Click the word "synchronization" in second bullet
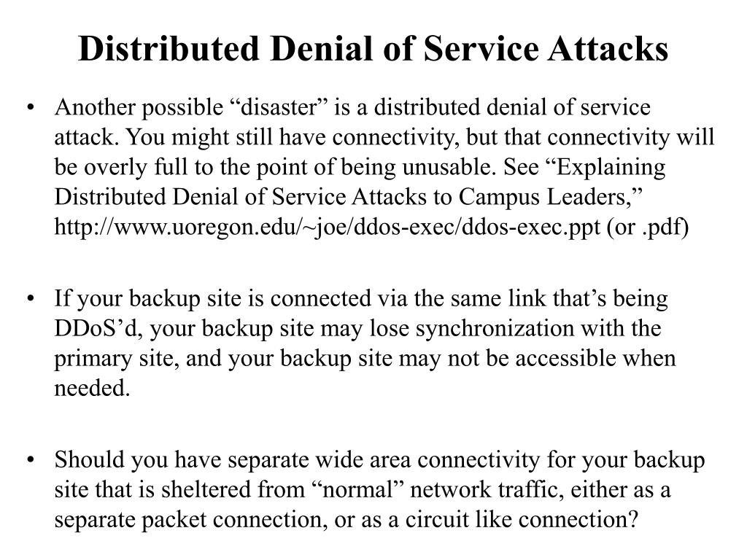 [495, 329]
